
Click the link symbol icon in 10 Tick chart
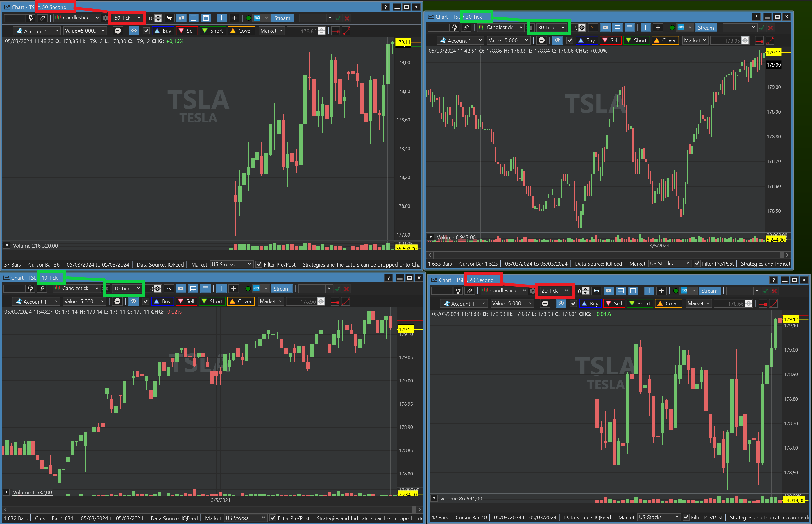tap(42, 289)
